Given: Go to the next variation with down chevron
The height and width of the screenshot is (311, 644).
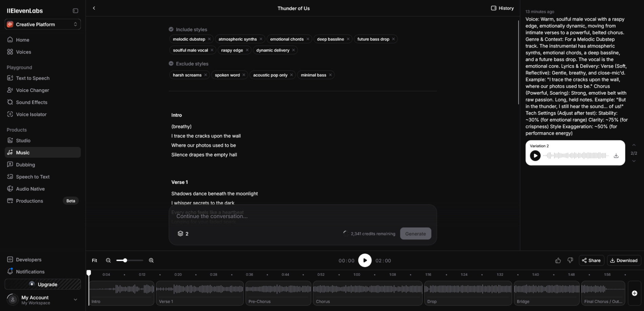Looking at the screenshot, I should pos(633,161).
